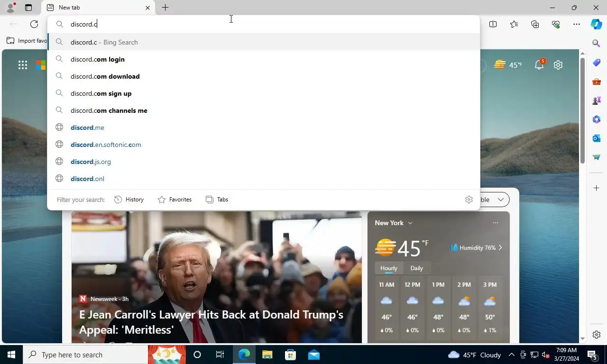Click the profile avatar icon
Image resolution: width=607 pixels, height=364 pixels.
point(10,8)
